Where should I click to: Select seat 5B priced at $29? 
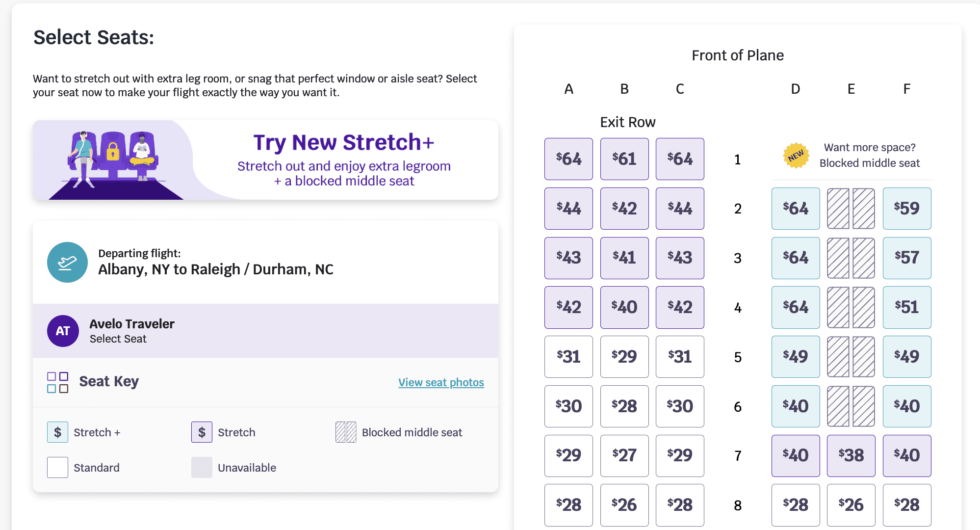click(x=624, y=357)
